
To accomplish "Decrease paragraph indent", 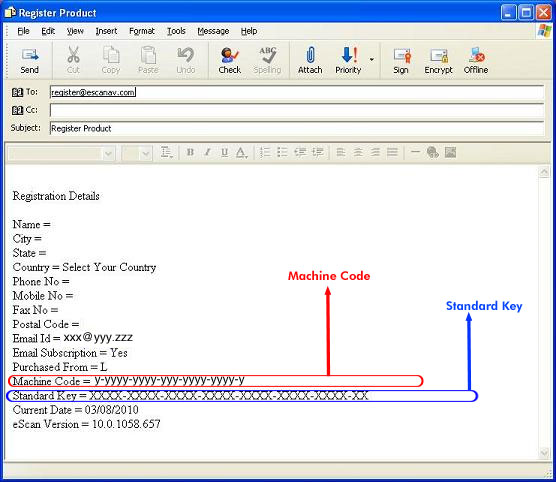I will pos(300,153).
